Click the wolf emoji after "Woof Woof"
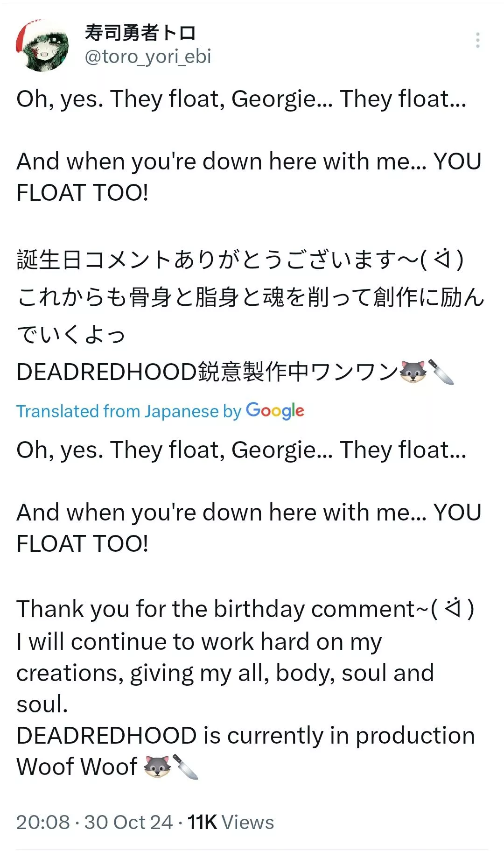 pyautogui.click(x=157, y=767)
